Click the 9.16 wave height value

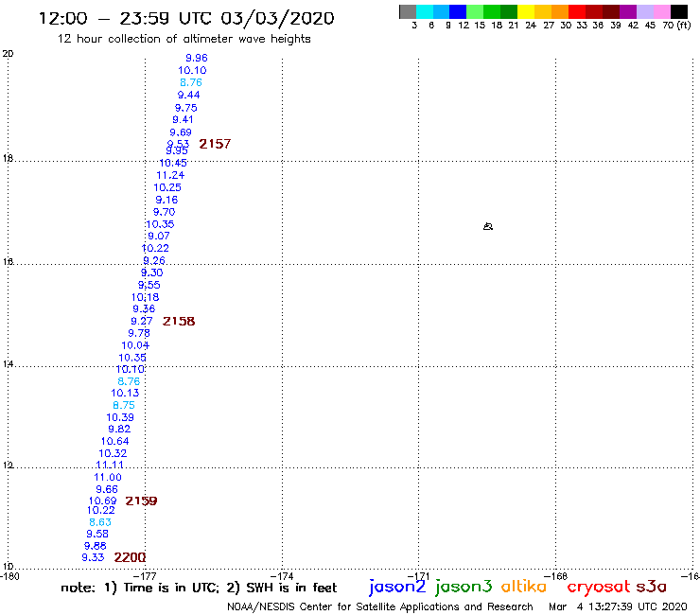pos(166,200)
